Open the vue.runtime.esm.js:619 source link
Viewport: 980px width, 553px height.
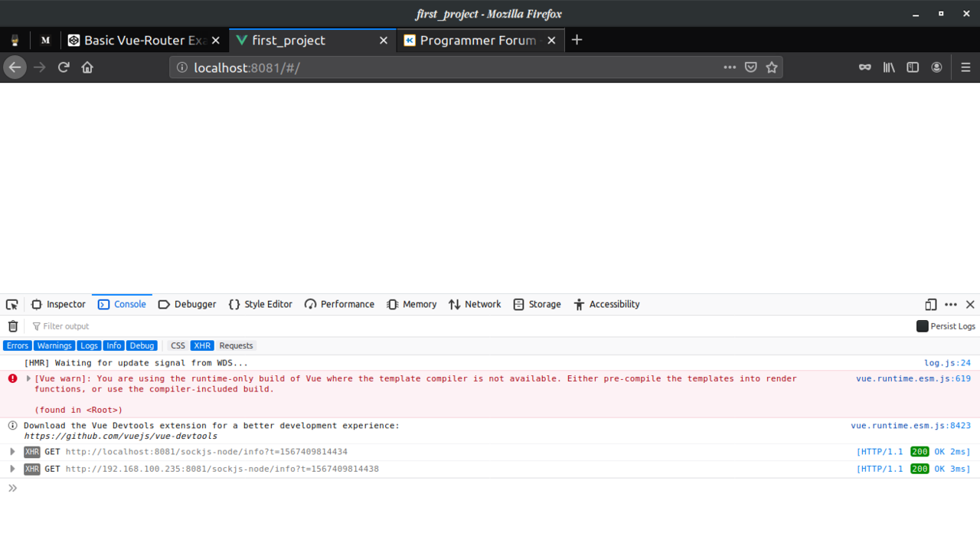tap(913, 378)
